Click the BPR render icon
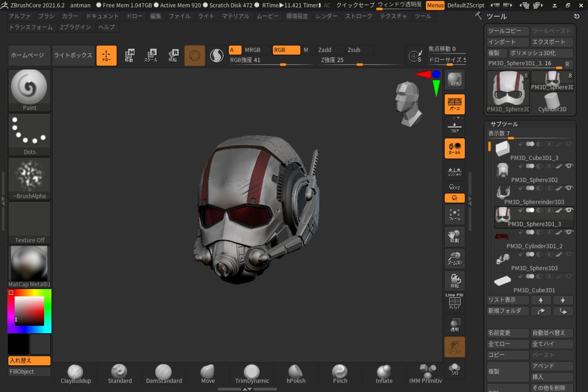Viewport: 588px width, 392px height. click(454, 79)
